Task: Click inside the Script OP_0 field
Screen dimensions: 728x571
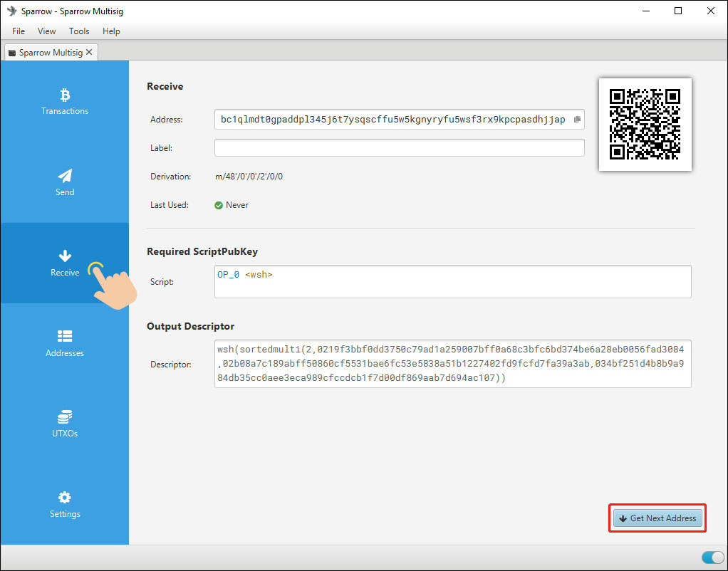Action: point(452,282)
